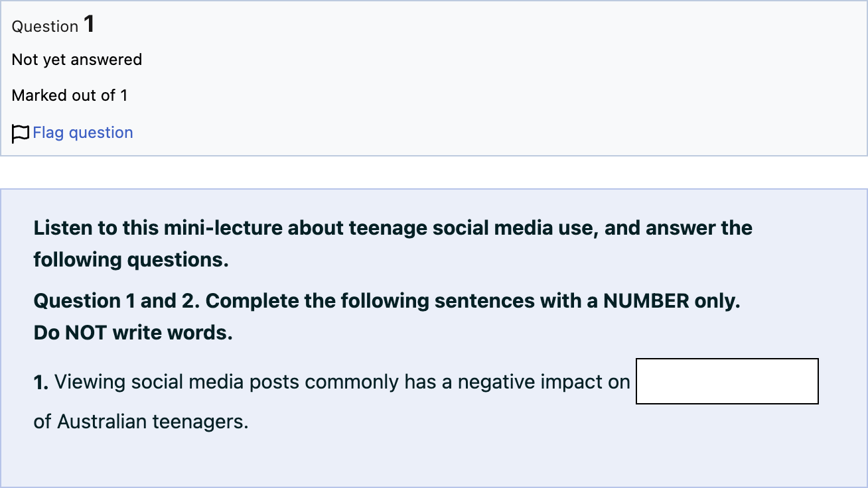Image resolution: width=868 pixels, height=488 pixels.
Task: Click the Not yet answered status text
Action: (77, 60)
